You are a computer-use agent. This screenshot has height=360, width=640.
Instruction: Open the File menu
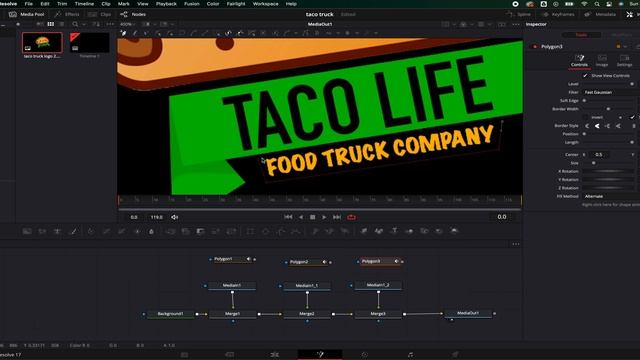pos(29,4)
